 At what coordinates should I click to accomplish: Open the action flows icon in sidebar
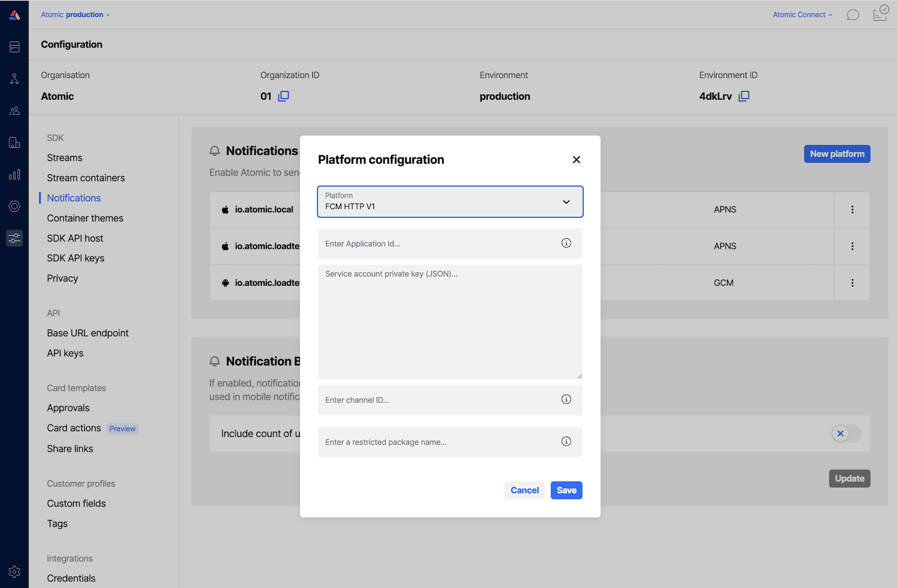click(15, 79)
